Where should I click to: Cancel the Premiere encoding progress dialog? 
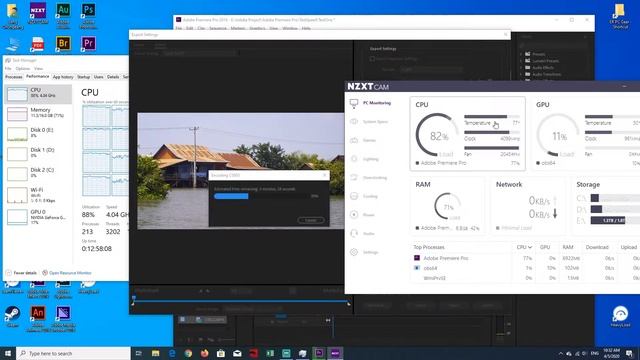311,220
